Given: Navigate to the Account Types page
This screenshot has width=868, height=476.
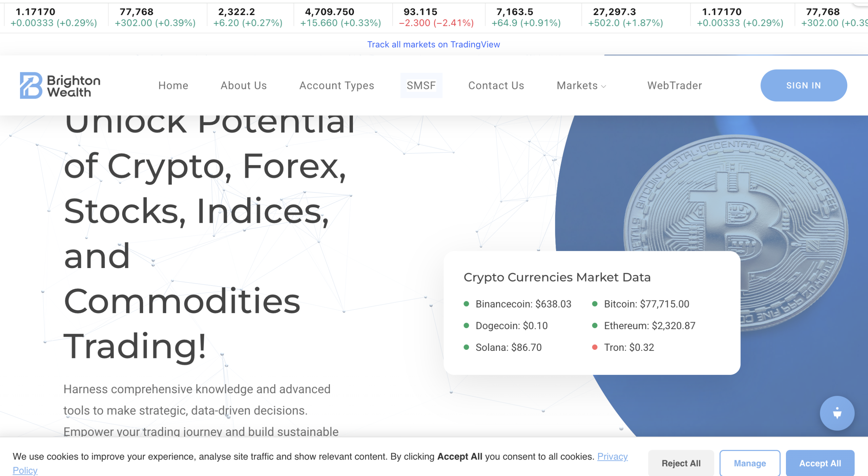Looking at the screenshot, I should 337,85.
